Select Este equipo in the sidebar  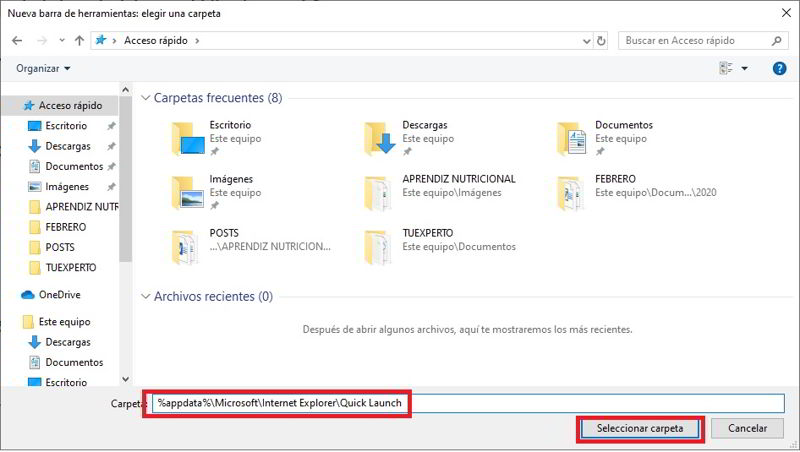point(64,322)
